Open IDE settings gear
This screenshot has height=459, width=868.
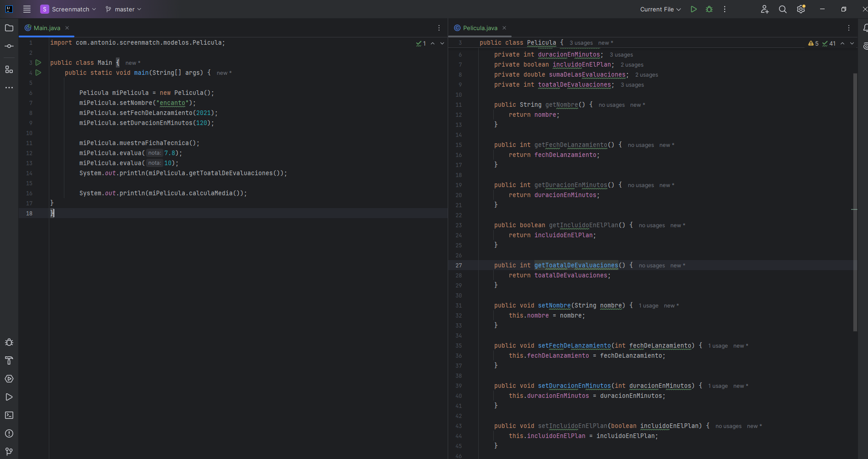pos(801,9)
